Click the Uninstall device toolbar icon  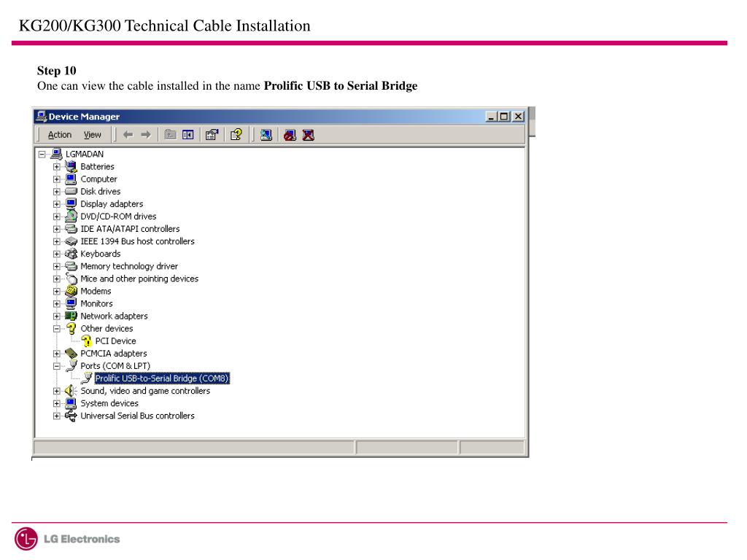pos(309,135)
